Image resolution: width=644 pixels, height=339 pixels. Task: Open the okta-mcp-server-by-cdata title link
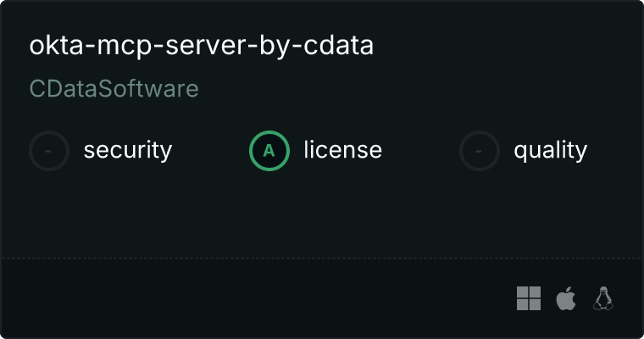click(201, 46)
